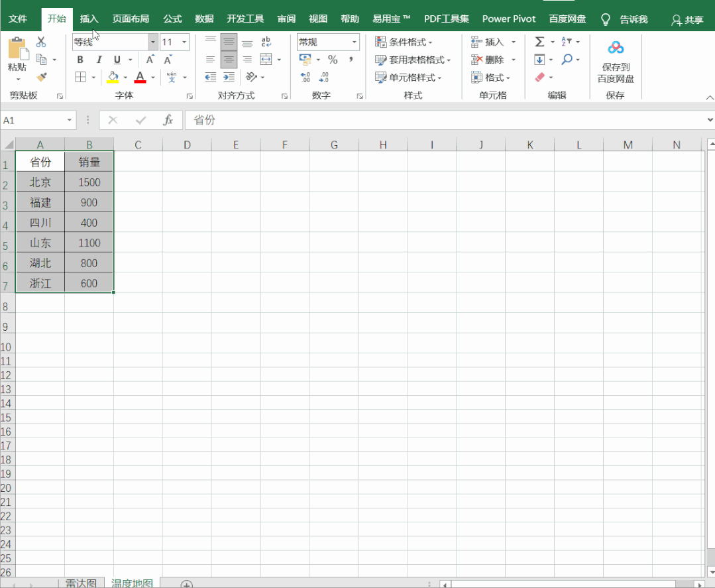
Task: Open 套用表格格式 menu
Action: (x=413, y=60)
